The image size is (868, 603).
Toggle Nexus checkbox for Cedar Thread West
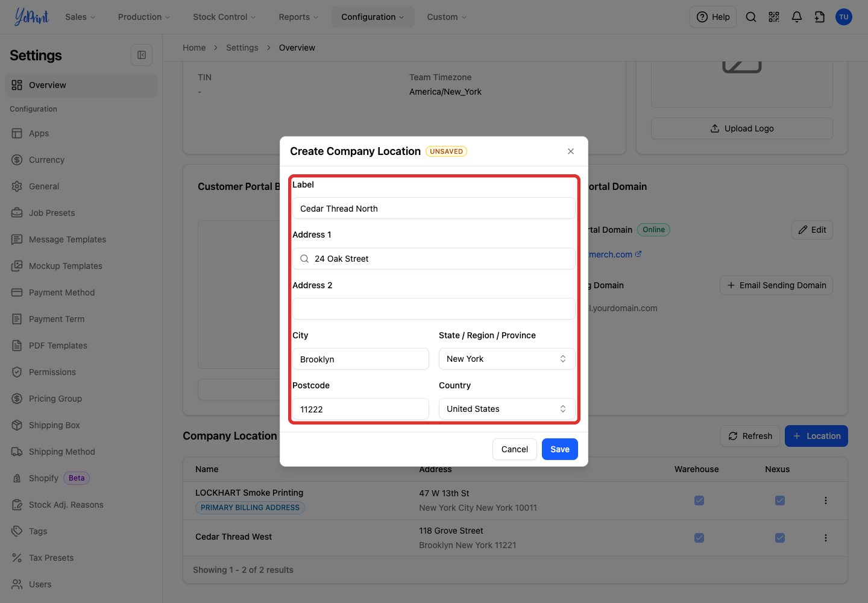pyautogui.click(x=780, y=538)
